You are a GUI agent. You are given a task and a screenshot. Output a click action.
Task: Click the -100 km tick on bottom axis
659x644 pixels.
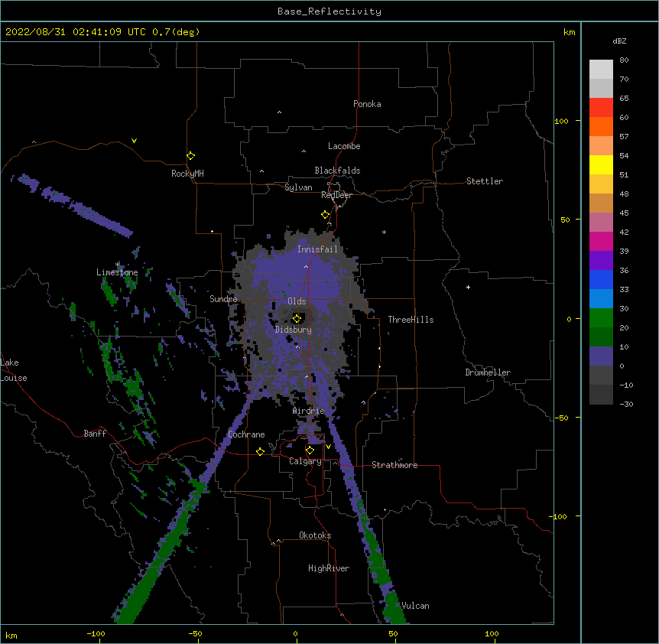[96, 634]
